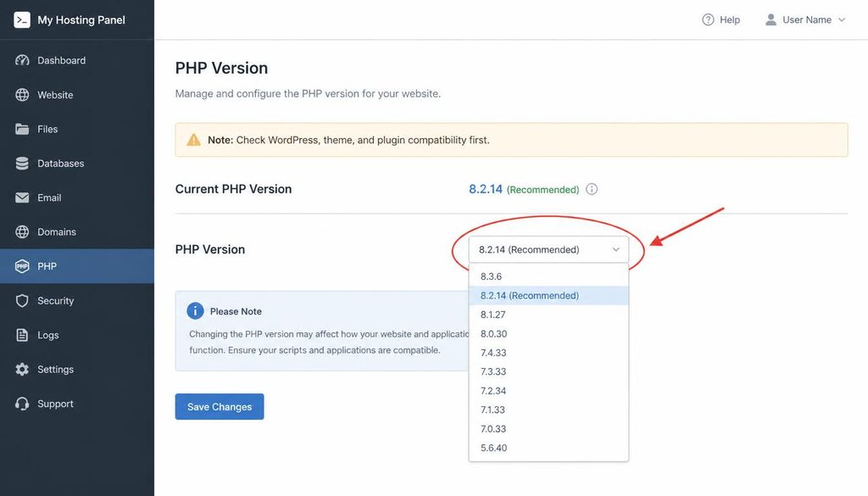Click the Help question mark icon
This screenshot has height=496, width=868.
tap(708, 20)
